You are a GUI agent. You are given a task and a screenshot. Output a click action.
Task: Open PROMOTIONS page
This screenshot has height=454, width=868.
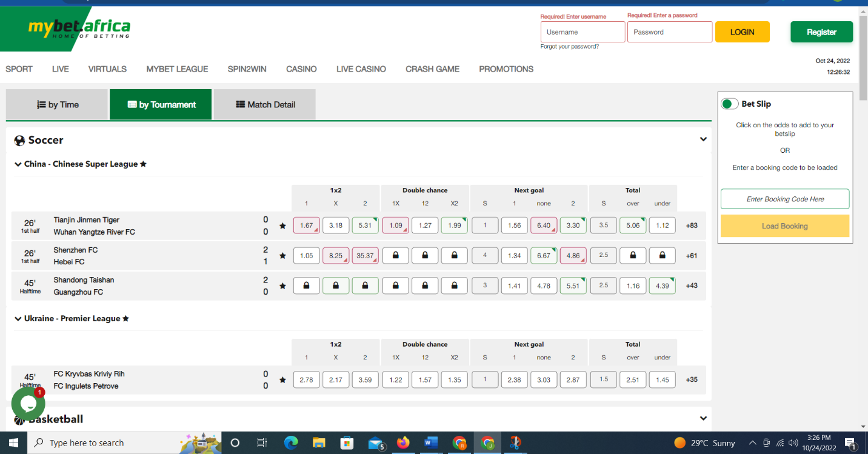(x=506, y=69)
